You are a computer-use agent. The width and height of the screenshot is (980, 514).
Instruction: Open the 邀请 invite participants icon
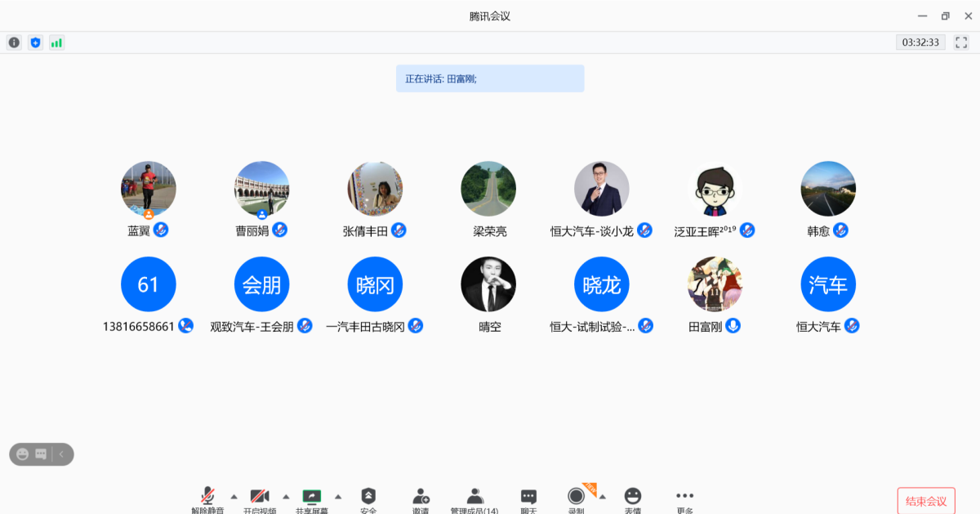(421, 498)
